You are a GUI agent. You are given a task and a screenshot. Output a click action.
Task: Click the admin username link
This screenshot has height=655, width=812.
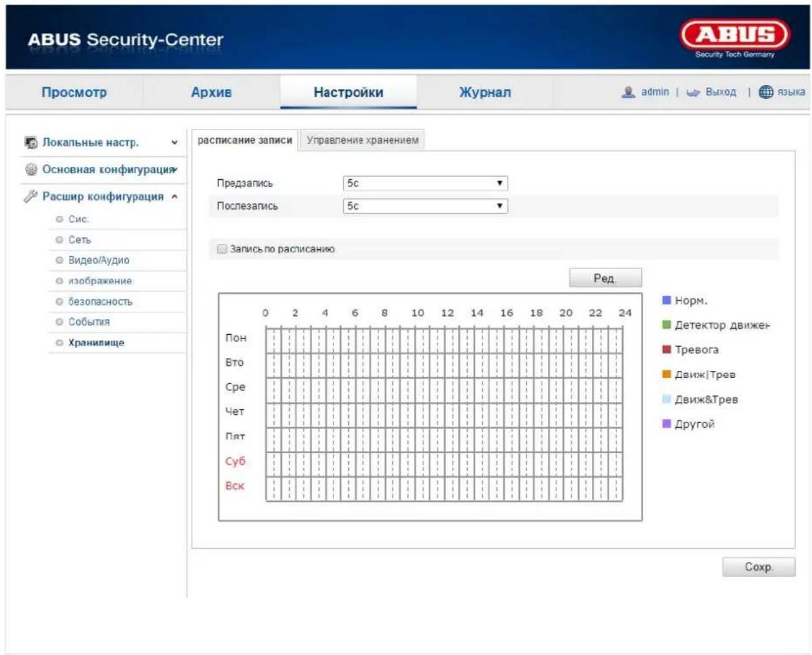tap(655, 92)
